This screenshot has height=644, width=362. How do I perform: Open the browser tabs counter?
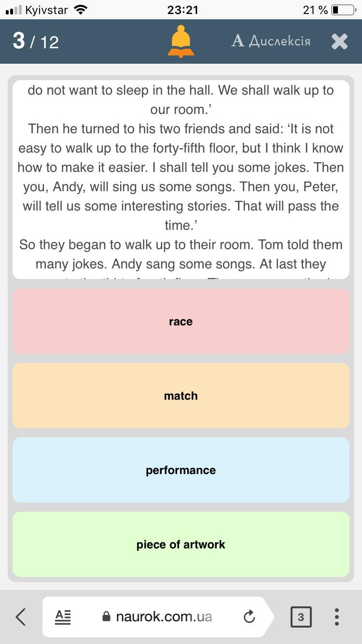[x=301, y=616]
